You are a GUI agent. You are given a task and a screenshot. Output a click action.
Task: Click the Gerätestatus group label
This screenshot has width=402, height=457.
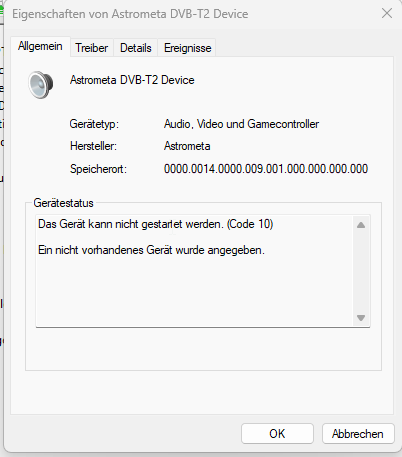coord(63,203)
